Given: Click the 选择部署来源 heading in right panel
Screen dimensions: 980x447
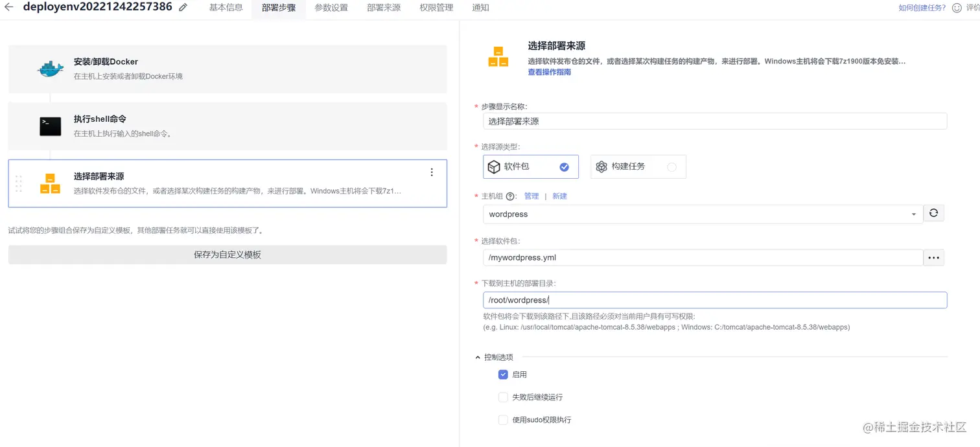Looking at the screenshot, I should coord(557,46).
